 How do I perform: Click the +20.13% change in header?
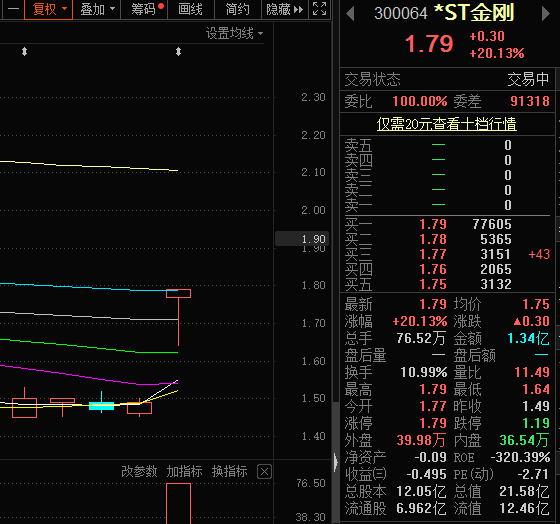click(497, 54)
